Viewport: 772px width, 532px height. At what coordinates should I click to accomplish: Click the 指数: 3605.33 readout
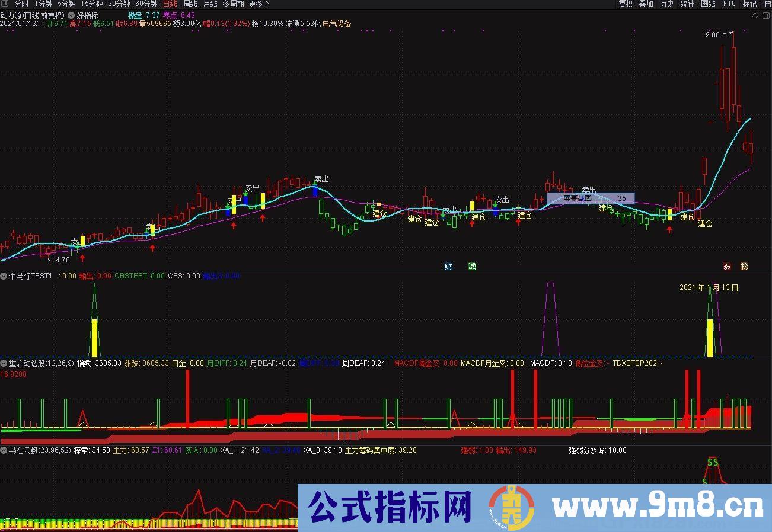coord(99,363)
